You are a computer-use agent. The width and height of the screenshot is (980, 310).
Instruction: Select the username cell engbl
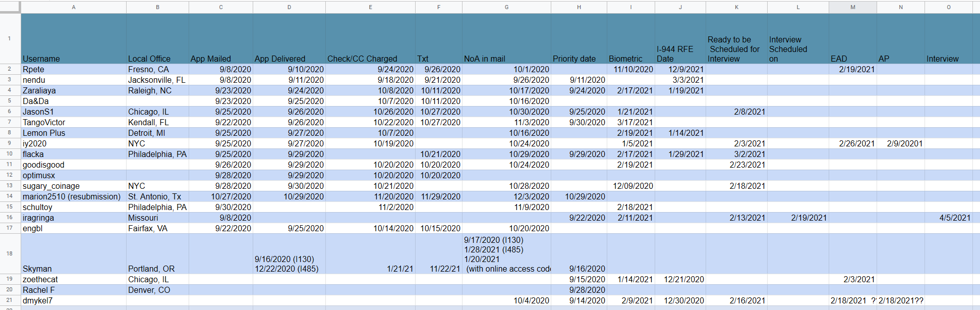74,228
